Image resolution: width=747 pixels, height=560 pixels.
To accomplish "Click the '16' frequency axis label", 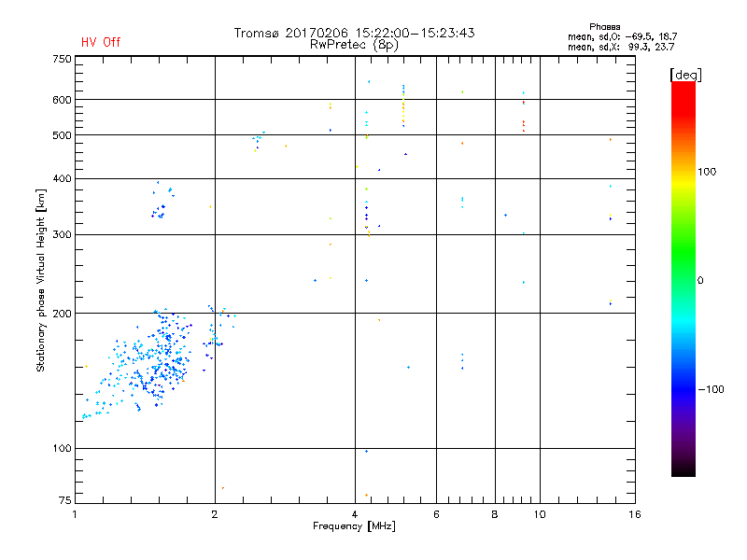I will point(635,514).
